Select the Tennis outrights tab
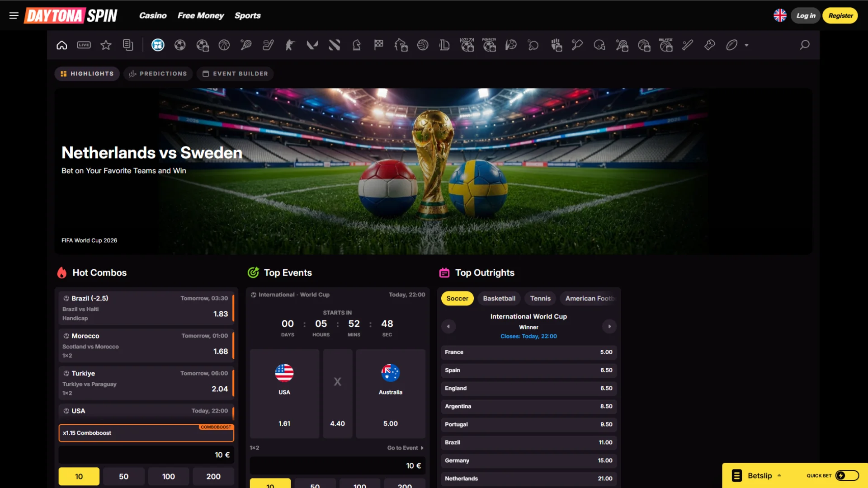 click(x=540, y=298)
